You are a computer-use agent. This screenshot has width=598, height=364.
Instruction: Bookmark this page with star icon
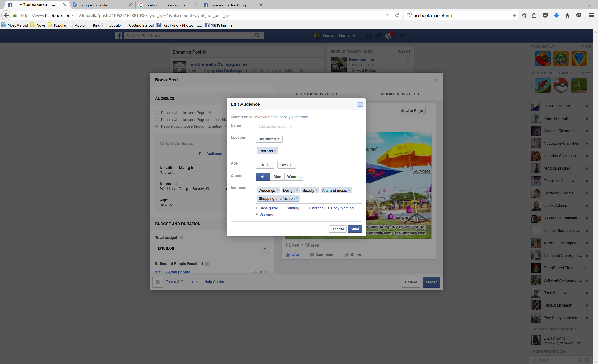pos(524,15)
